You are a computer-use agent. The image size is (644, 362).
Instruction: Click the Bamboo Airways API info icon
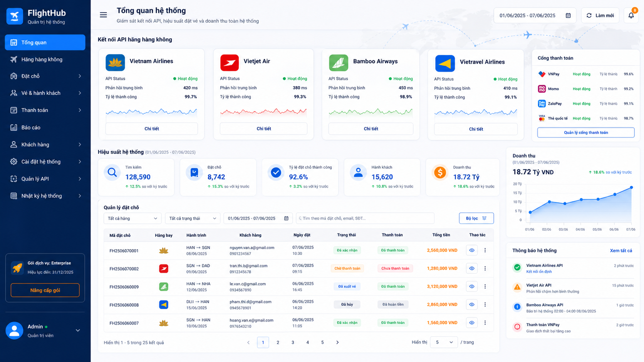click(x=517, y=307)
